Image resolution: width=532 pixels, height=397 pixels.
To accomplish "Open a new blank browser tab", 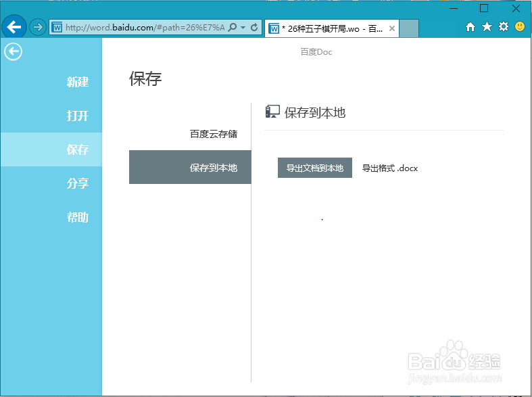I will point(409,28).
